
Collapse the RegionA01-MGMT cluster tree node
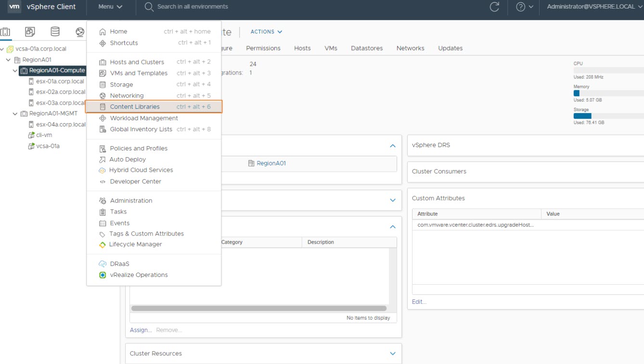(x=15, y=113)
